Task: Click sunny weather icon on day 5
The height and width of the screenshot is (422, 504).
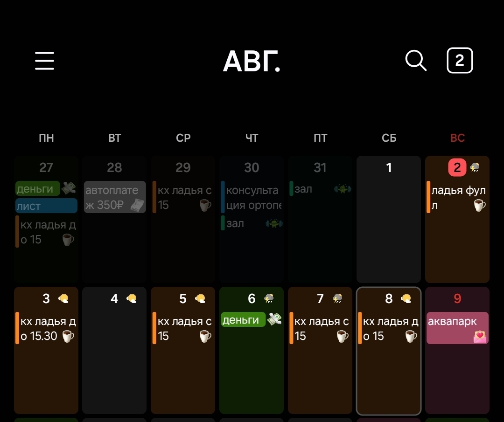Action: pos(200,299)
